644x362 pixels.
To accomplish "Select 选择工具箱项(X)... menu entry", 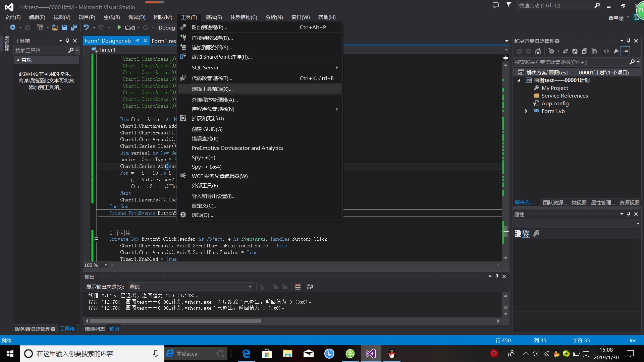I will pyautogui.click(x=212, y=89).
